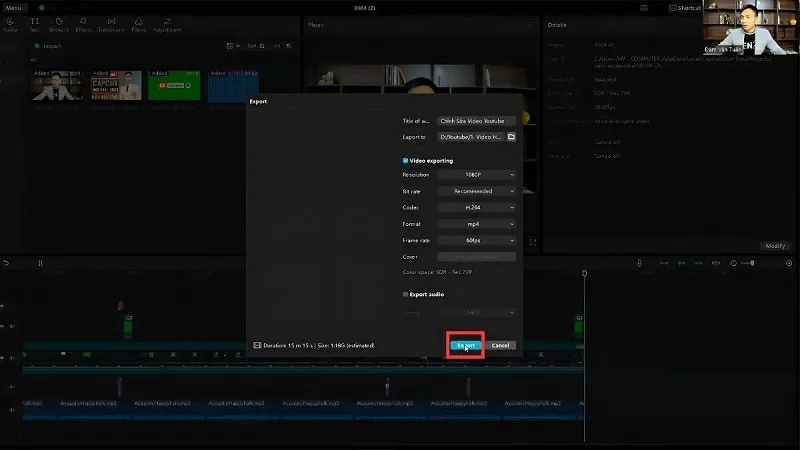
Task: Toggle the Video exporting checkbox
Action: point(405,161)
